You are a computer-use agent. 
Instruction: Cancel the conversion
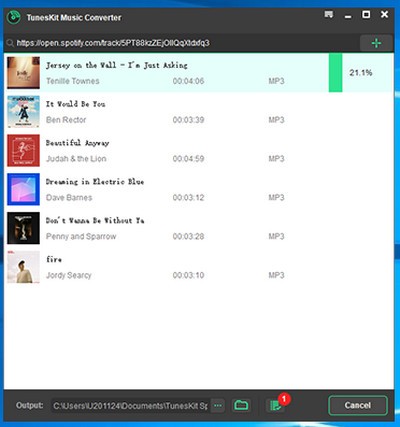pyautogui.click(x=358, y=405)
